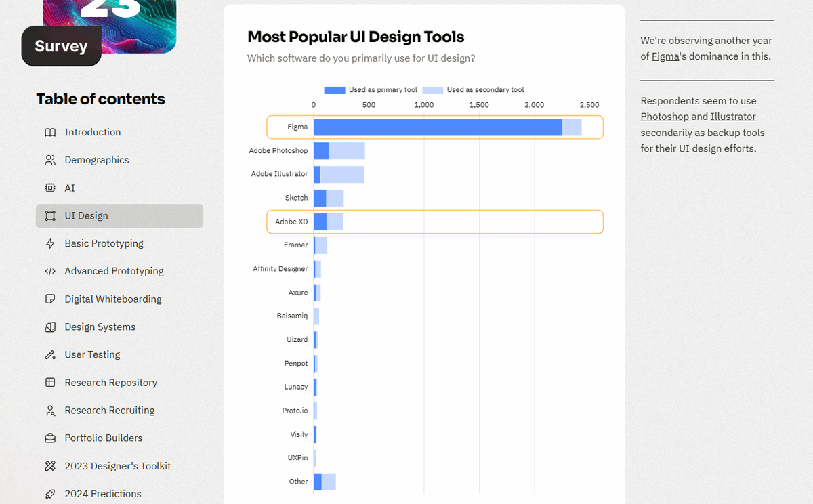
Task: Click the Survey badge
Action: tap(62, 46)
